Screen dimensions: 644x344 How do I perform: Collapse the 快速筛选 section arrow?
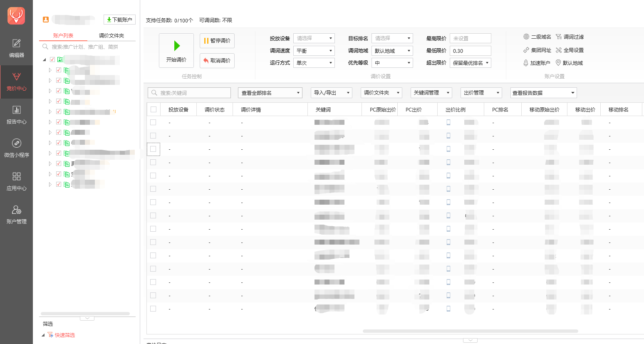[43, 335]
